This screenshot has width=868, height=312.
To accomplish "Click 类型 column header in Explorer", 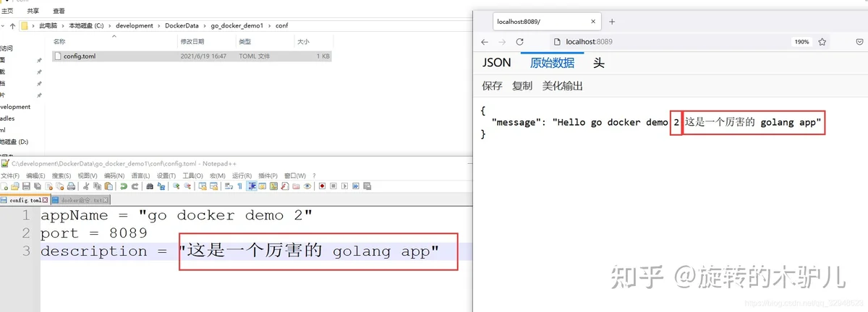I will pos(244,42).
